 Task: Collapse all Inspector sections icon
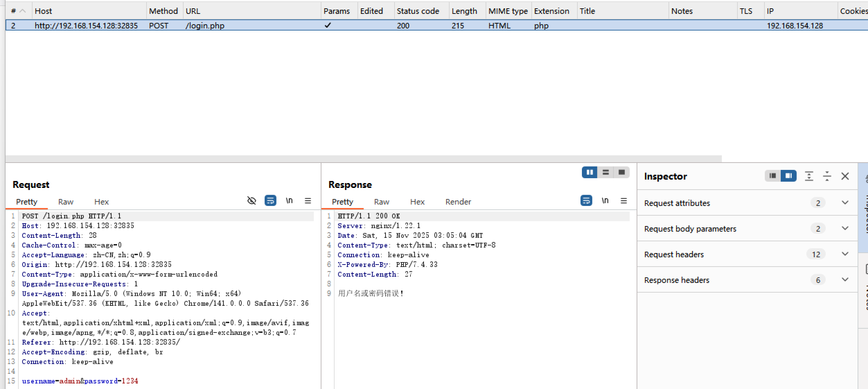(827, 176)
